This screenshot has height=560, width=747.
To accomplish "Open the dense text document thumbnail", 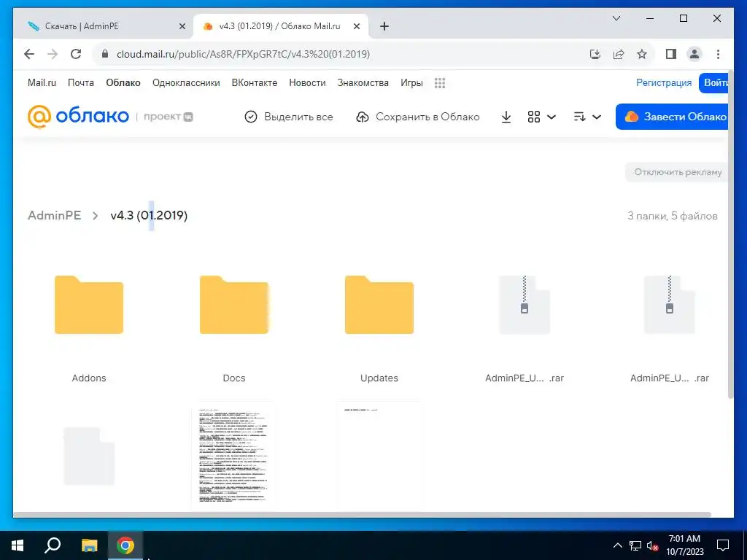I will click(234, 456).
